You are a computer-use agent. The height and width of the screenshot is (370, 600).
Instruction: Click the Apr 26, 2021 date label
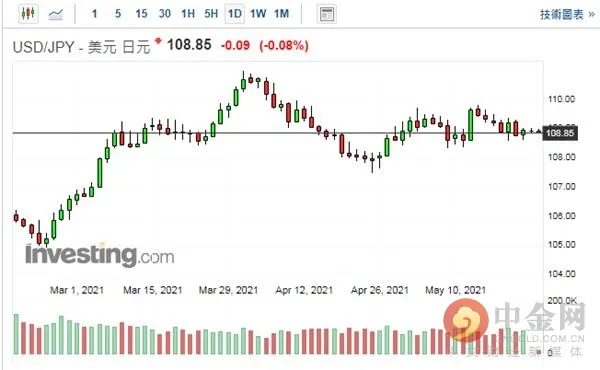click(380, 290)
